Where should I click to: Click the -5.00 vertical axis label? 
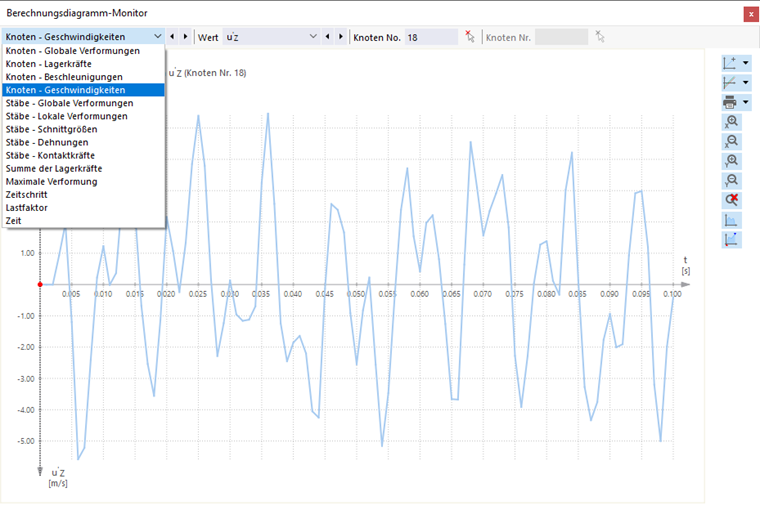pyautogui.click(x=26, y=441)
